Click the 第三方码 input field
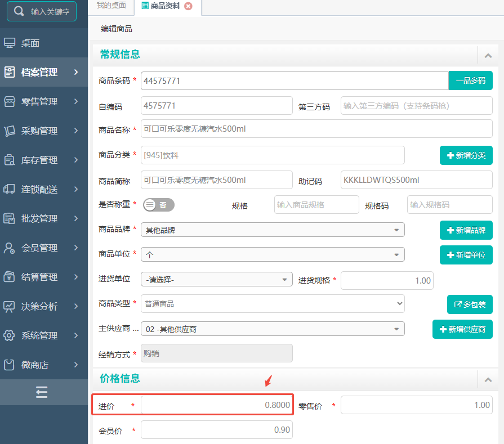 coord(417,106)
